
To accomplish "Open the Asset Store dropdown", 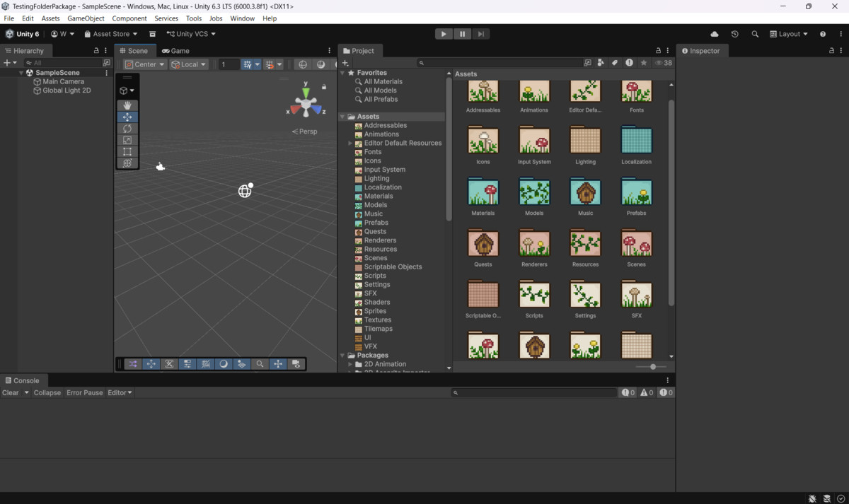I will pyautogui.click(x=111, y=34).
